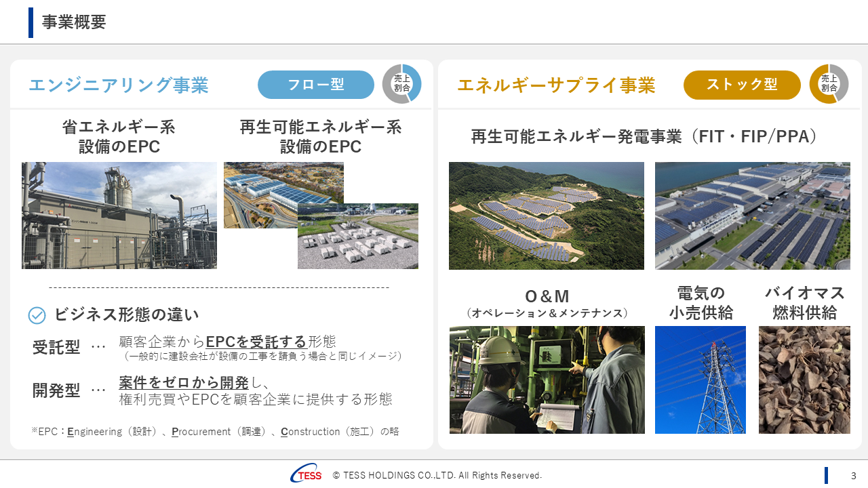Toggle the ストック型 badge

(x=742, y=85)
